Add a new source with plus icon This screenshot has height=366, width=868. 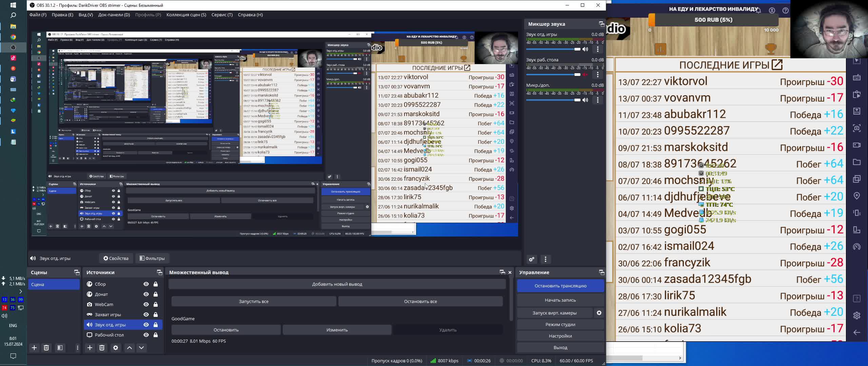pyautogui.click(x=90, y=348)
